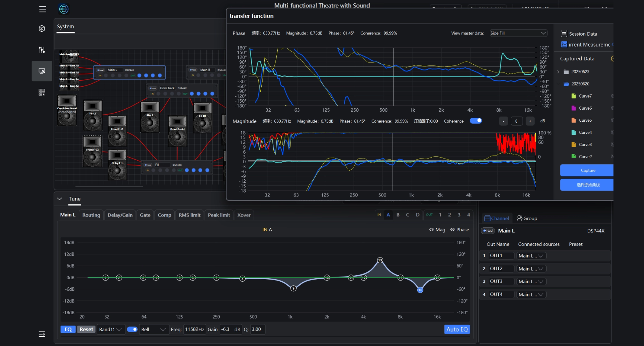Click the Freq input field

coord(195,329)
